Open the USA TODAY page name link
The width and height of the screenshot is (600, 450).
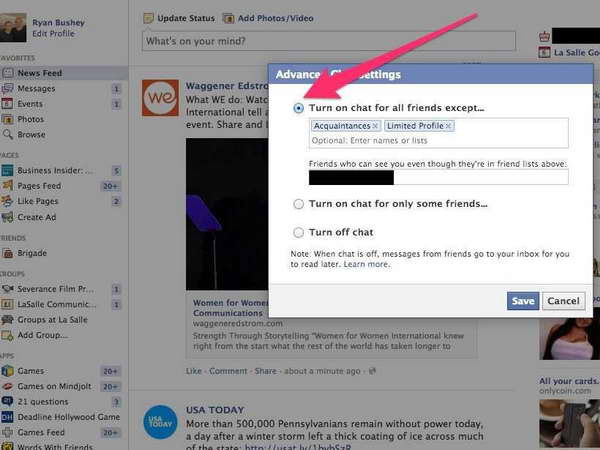[x=215, y=410]
